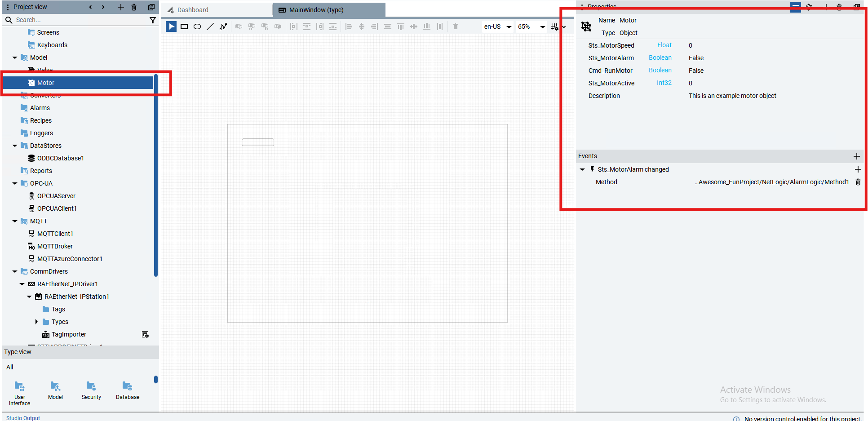This screenshot has width=868, height=421.
Task: Delete the Method1 event handler
Action: 858,182
